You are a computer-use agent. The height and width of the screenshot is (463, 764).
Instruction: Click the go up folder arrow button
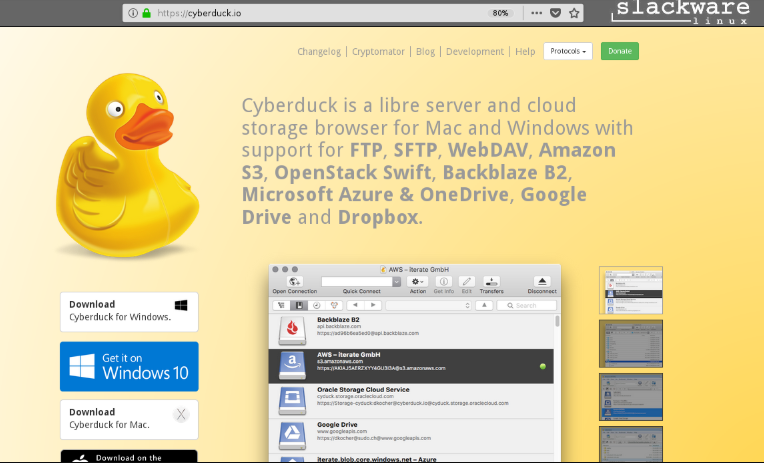pos(484,306)
